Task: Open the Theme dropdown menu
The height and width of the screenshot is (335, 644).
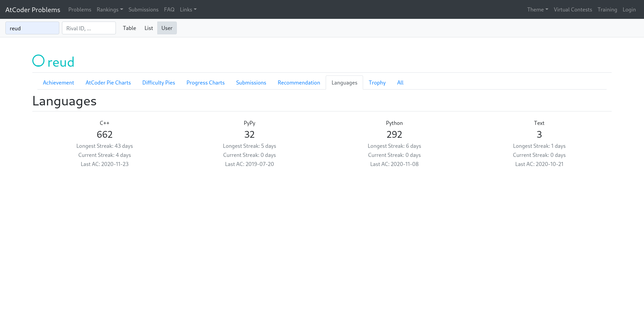Action: [x=537, y=9]
